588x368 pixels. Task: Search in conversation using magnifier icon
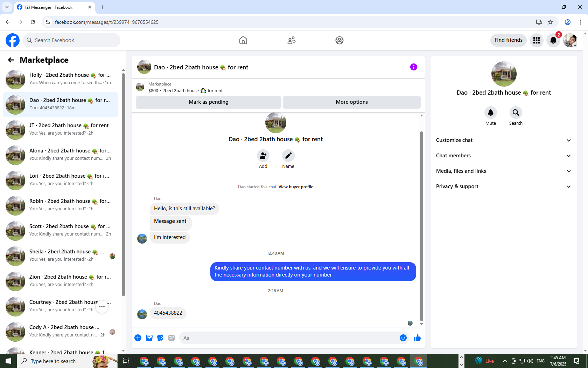(516, 113)
